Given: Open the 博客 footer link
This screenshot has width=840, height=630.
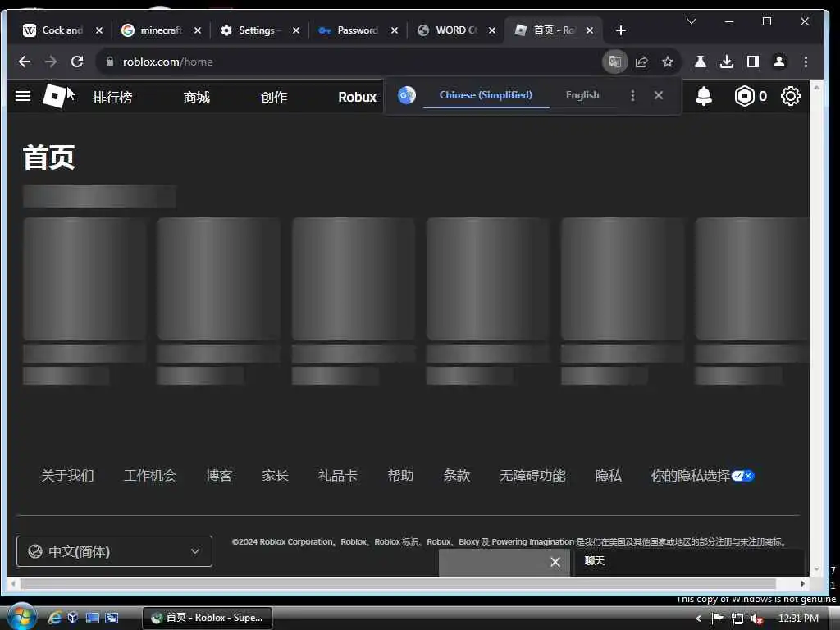Looking at the screenshot, I should [x=219, y=476].
